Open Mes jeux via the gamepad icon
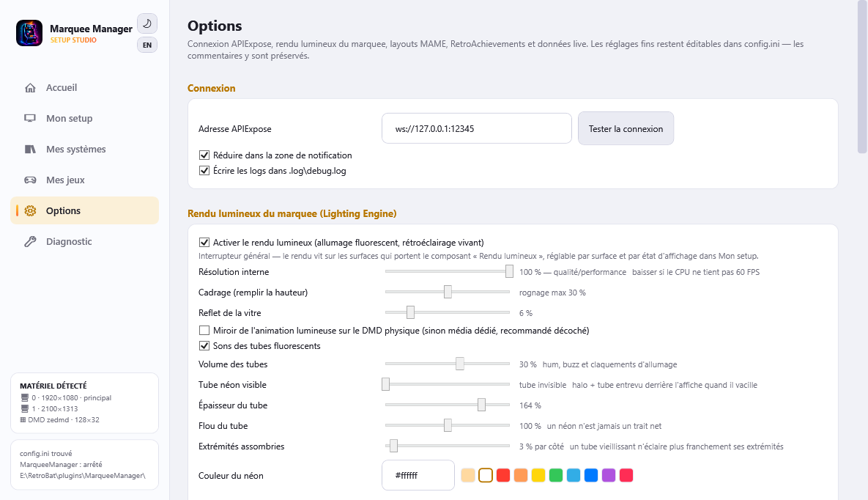This screenshot has height=500, width=868. (31, 180)
